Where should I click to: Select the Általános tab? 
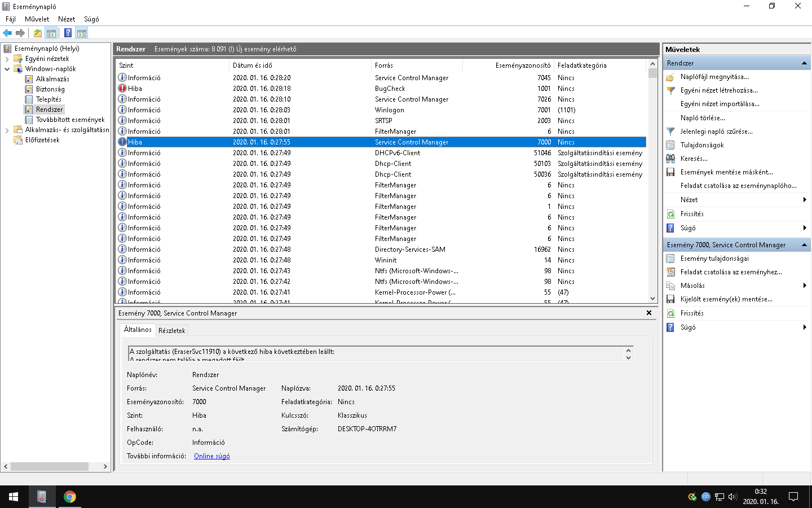tap(138, 330)
